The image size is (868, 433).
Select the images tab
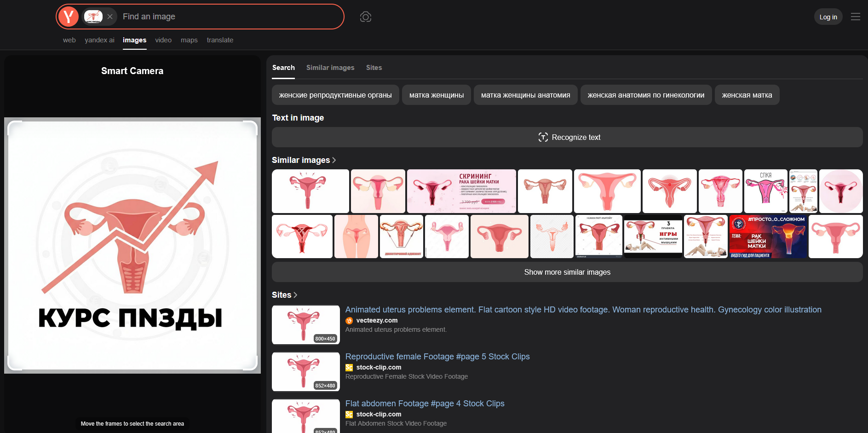(134, 40)
